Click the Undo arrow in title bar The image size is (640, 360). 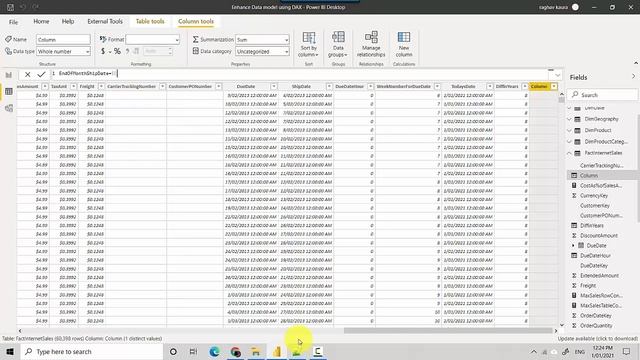(x=23, y=7)
